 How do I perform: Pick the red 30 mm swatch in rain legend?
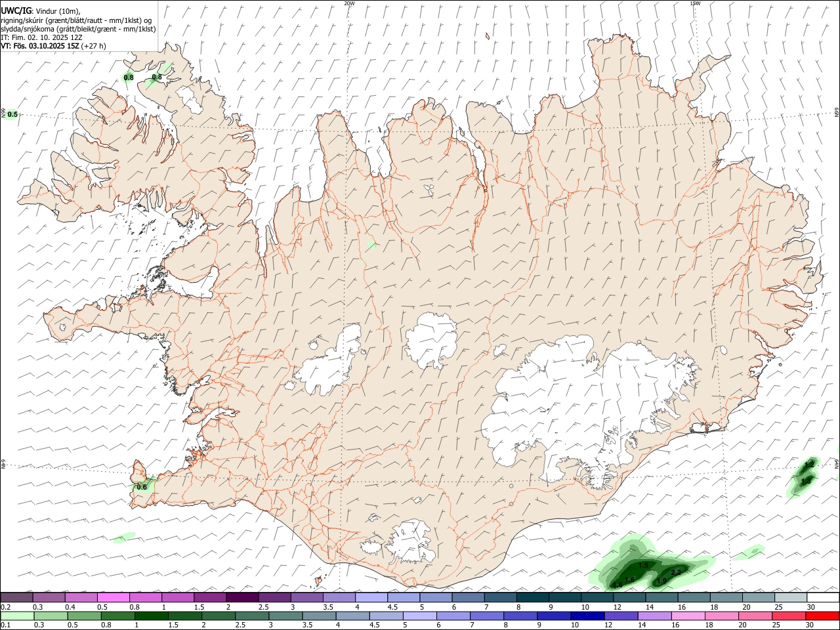(823, 616)
